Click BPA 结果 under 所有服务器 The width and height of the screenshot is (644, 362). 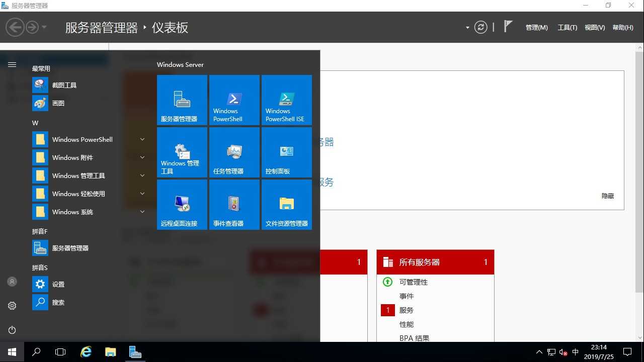point(415,338)
